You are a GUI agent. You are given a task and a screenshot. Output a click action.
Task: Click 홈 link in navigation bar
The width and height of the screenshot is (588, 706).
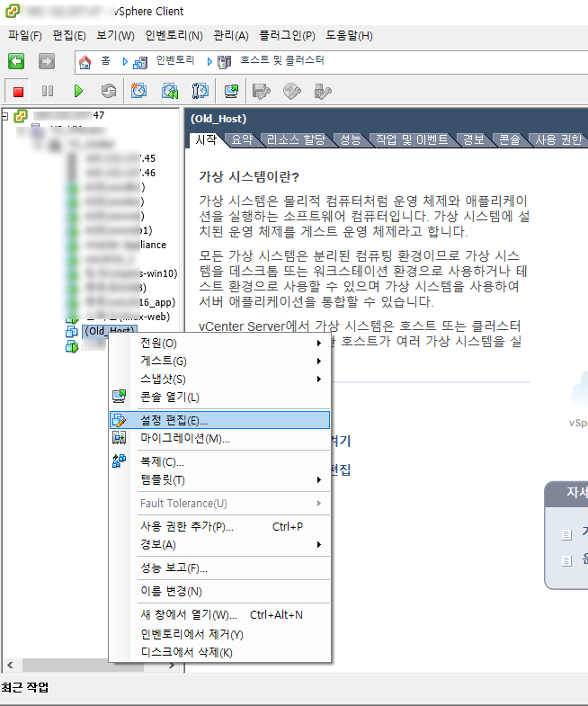point(105,60)
